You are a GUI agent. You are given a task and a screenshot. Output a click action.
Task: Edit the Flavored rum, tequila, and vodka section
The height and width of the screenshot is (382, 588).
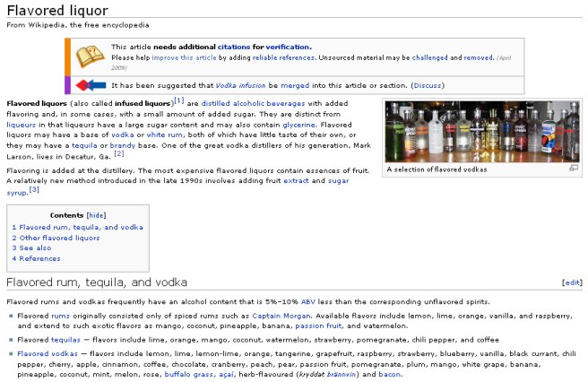click(x=571, y=282)
